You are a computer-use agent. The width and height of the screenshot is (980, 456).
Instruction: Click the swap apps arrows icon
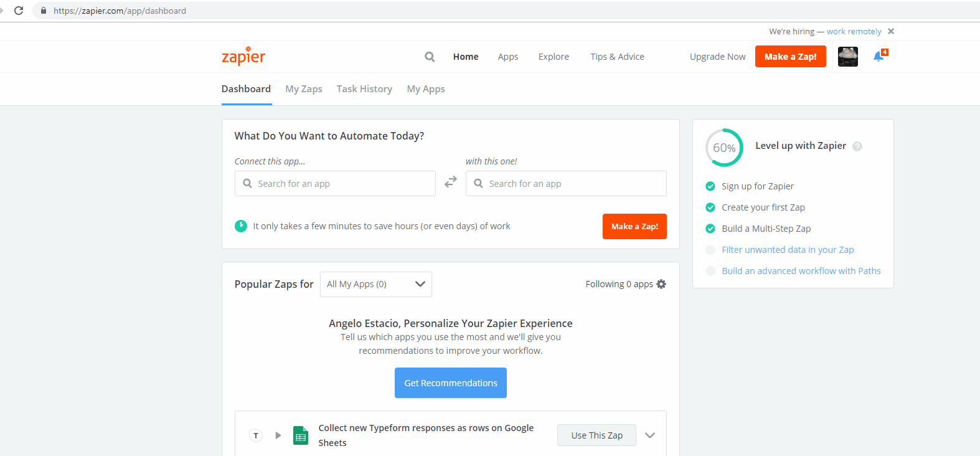[x=451, y=181]
